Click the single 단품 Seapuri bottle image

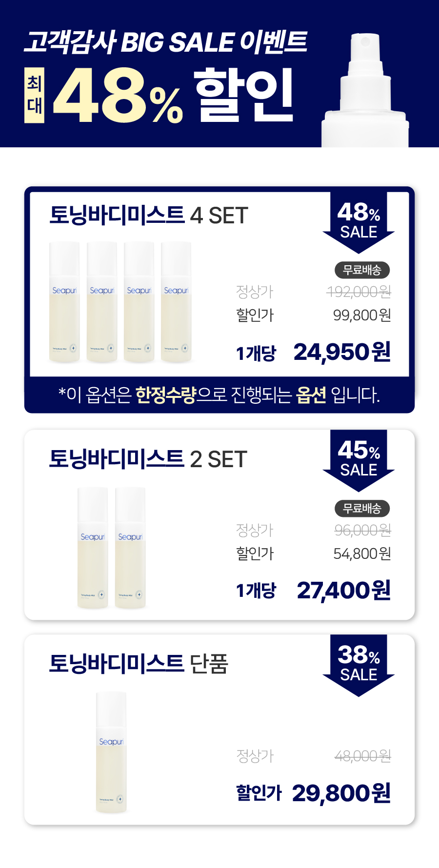pyautogui.click(x=111, y=752)
